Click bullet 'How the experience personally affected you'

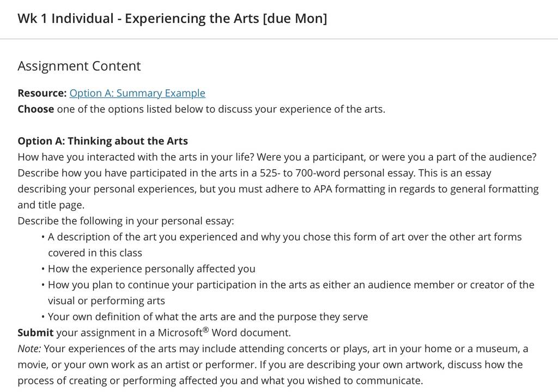(151, 269)
